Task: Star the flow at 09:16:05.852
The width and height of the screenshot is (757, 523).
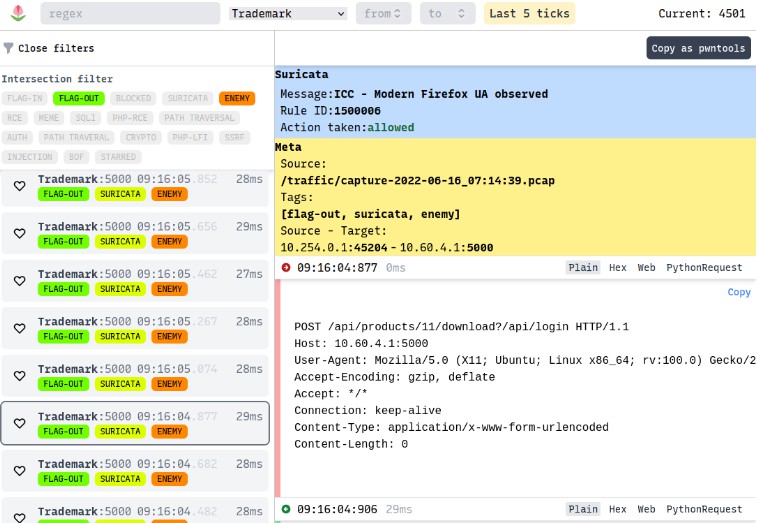Action: 19,185
